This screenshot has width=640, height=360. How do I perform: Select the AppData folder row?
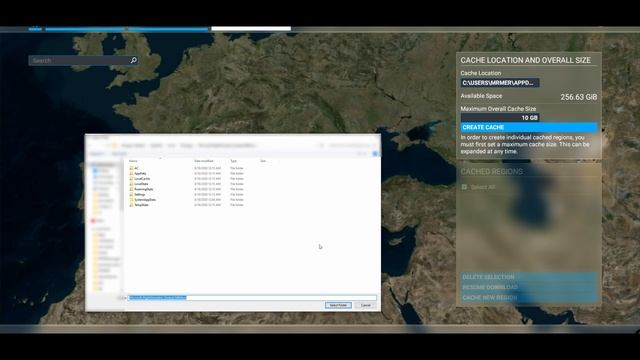point(187,173)
